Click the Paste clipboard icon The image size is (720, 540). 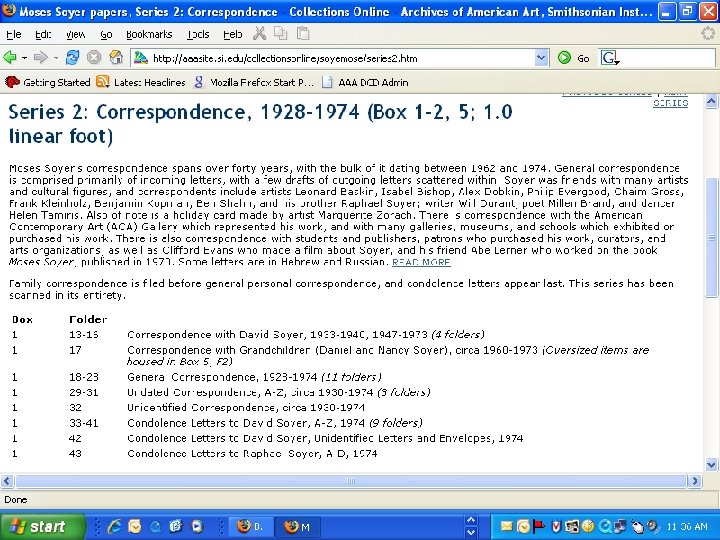[303, 34]
